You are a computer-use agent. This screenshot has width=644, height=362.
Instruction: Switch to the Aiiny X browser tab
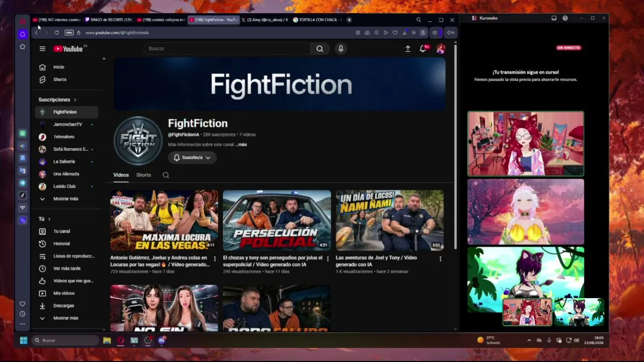click(x=265, y=20)
